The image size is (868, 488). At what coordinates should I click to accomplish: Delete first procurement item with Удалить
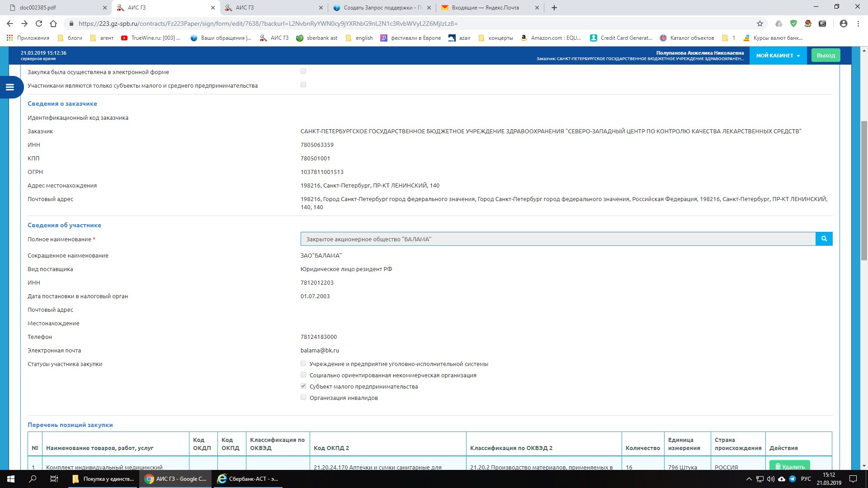pyautogui.click(x=789, y=466)
